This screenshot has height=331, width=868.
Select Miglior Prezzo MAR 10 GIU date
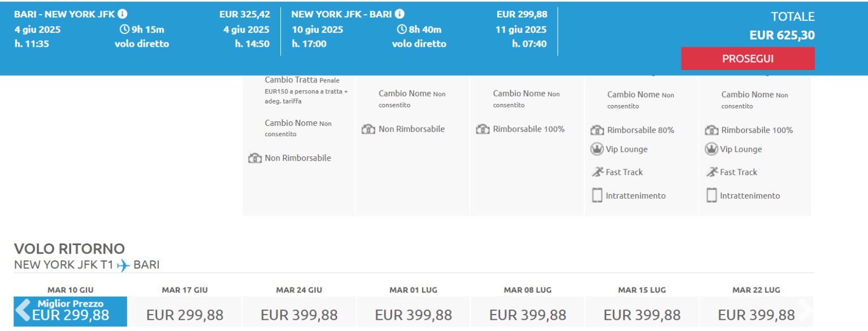point(71,306)
